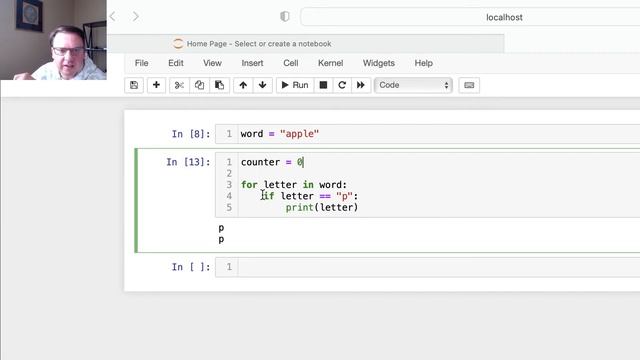The height and width of the screenshot is (360, 640).
Task: Click the 'if letter == "p":' line
Action: (x=310, y=196)
